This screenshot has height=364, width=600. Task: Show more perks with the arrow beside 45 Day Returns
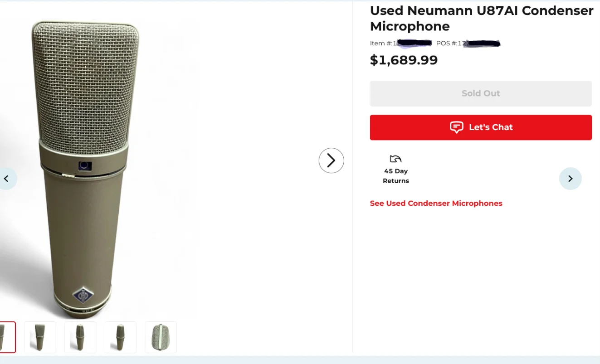(570, 179)
